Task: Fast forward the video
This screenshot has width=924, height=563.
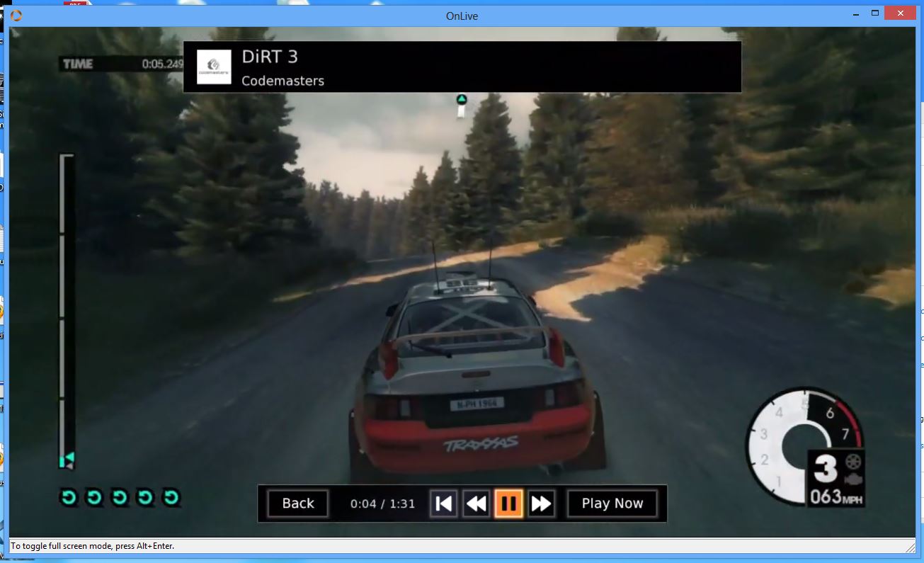Action: coord(542,504)
